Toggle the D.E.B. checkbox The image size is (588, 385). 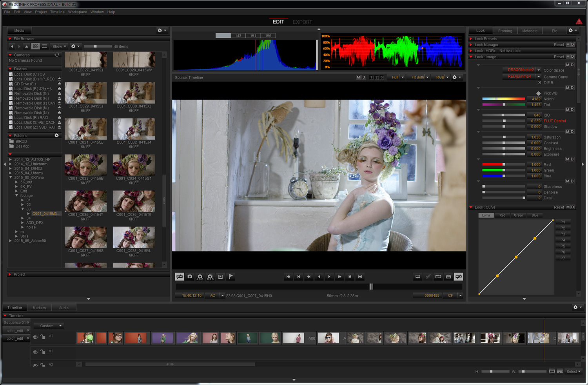pos(540,83)
